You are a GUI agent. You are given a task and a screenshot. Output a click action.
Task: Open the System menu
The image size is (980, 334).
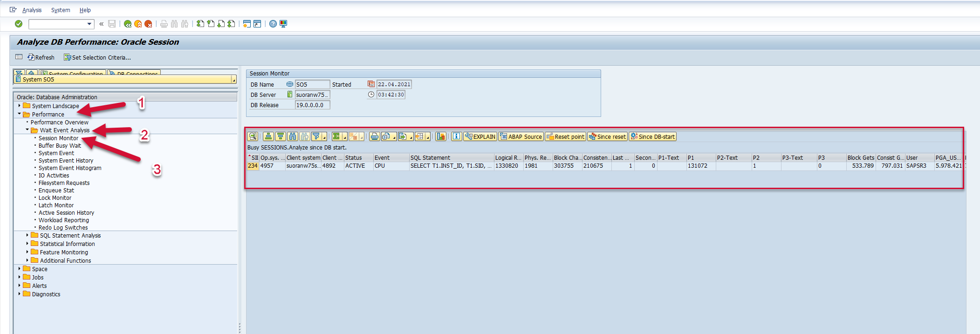coord(61,10)
